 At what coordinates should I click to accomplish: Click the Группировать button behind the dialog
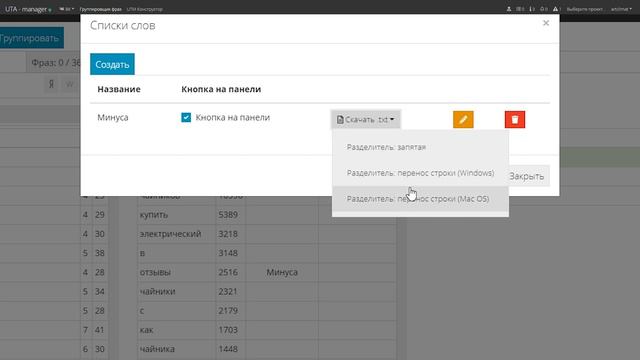31,38
